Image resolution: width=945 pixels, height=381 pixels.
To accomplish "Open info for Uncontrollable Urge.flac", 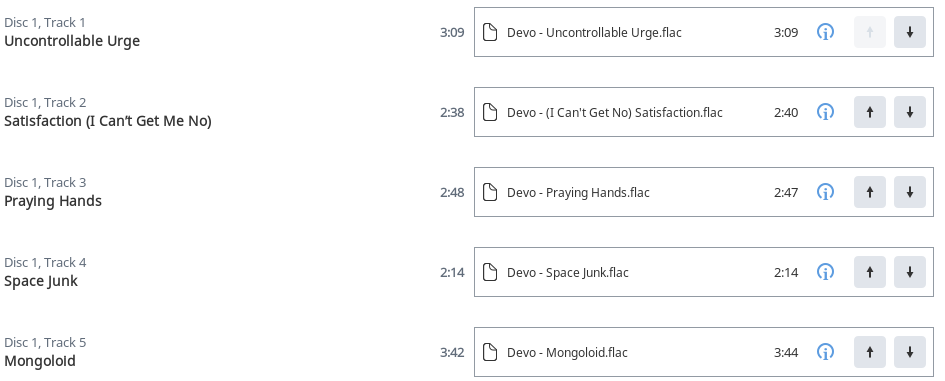I will [825, 32].
